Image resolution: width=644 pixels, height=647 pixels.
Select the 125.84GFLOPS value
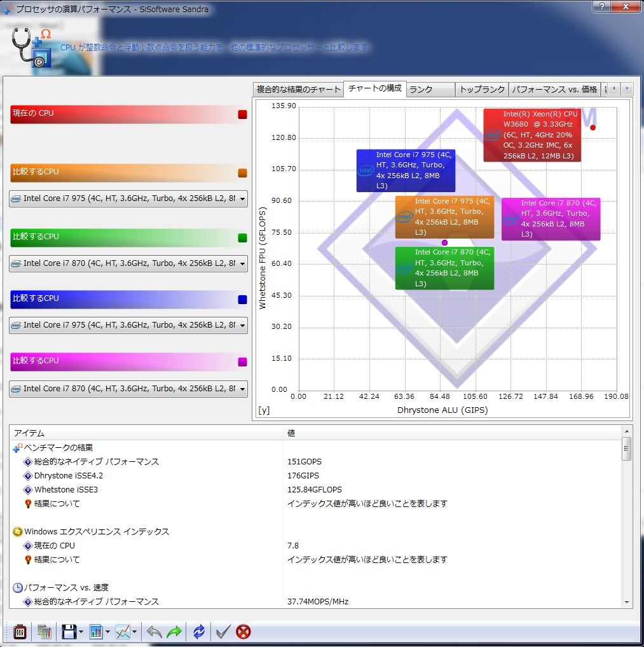click(x=315, y=490)
